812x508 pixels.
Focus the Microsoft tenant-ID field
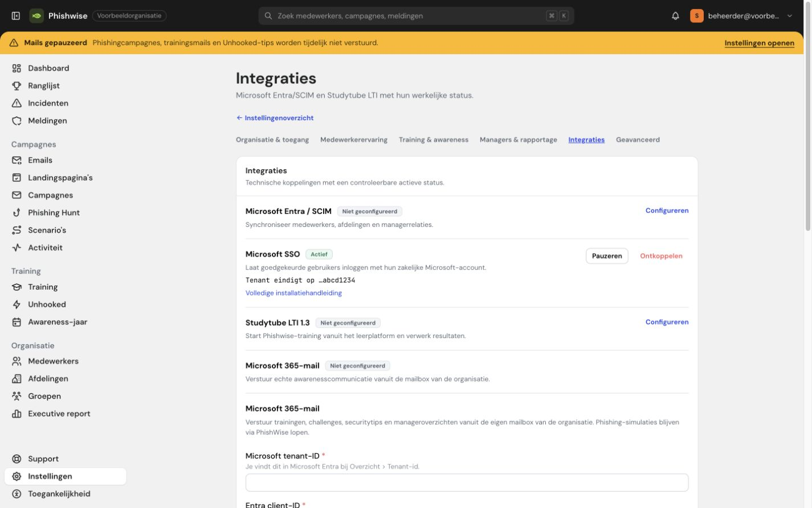pos(467,482)
